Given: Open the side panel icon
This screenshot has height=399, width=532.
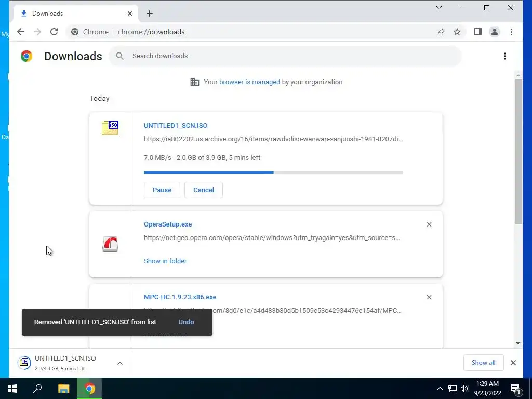Looking at the screenshot, I should click(478, 32).
